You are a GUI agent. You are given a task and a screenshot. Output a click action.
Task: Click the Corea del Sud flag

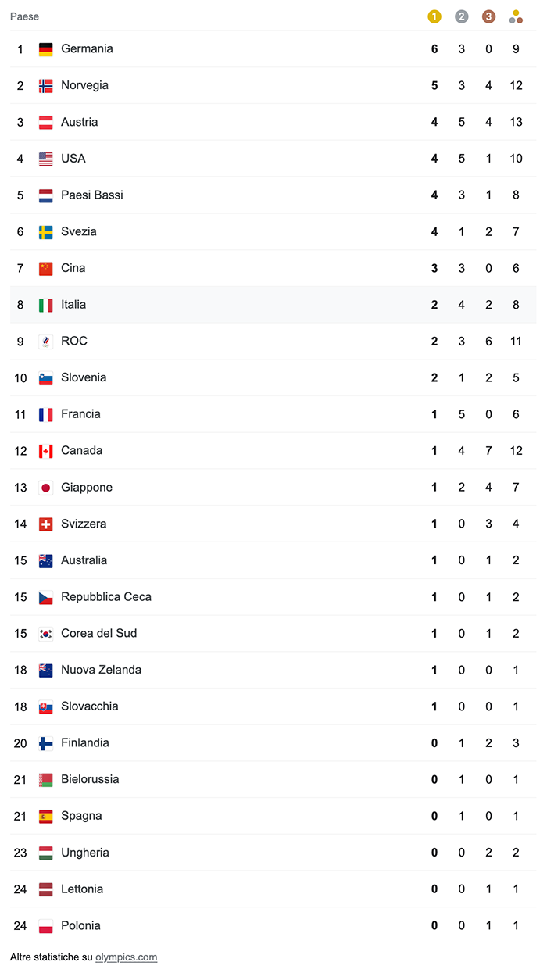pos(46,634)
